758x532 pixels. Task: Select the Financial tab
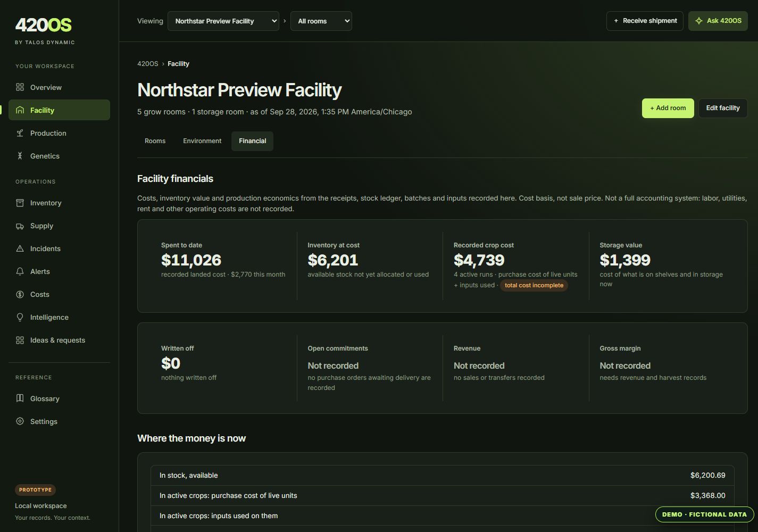252,141
